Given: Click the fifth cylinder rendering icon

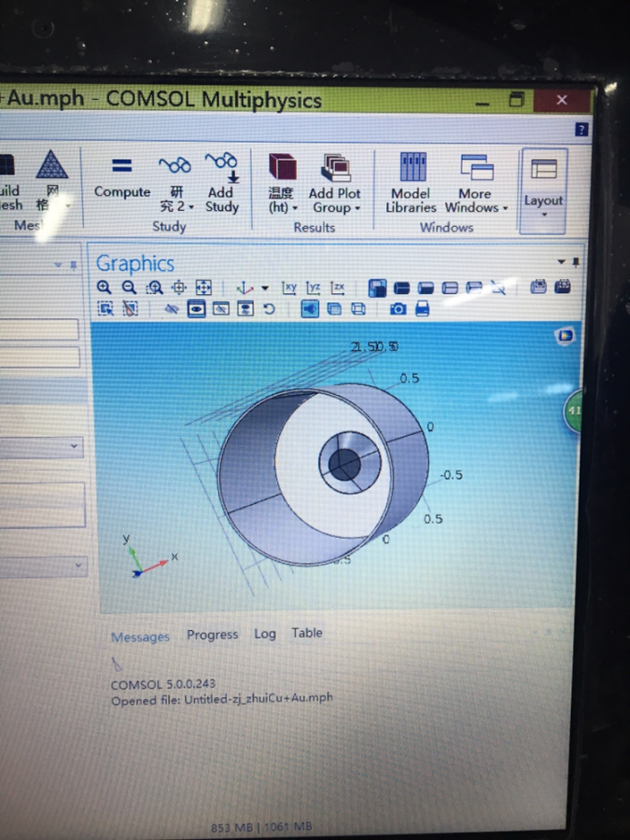Looking at the screenshot, I should 474,288.
